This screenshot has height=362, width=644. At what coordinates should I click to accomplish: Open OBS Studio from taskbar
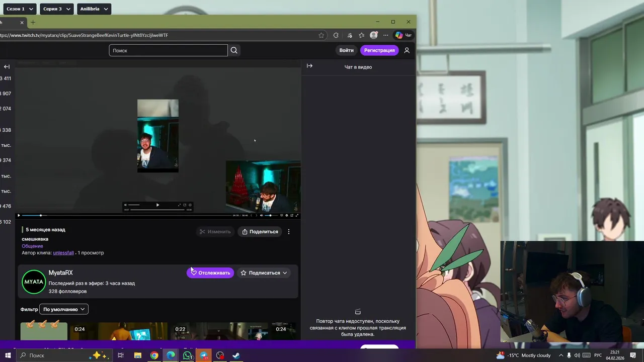tap(220, 355)
